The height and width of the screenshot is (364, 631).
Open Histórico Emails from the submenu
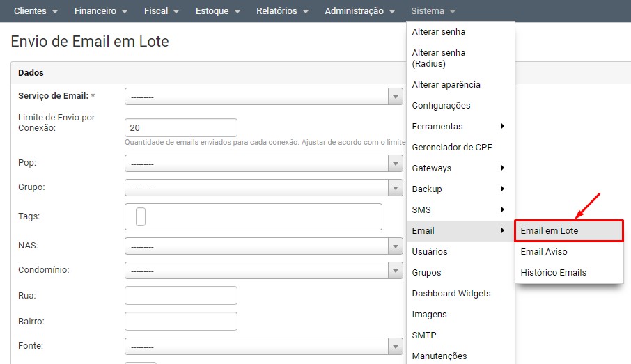pyautogui.click(x=554, y=273)
